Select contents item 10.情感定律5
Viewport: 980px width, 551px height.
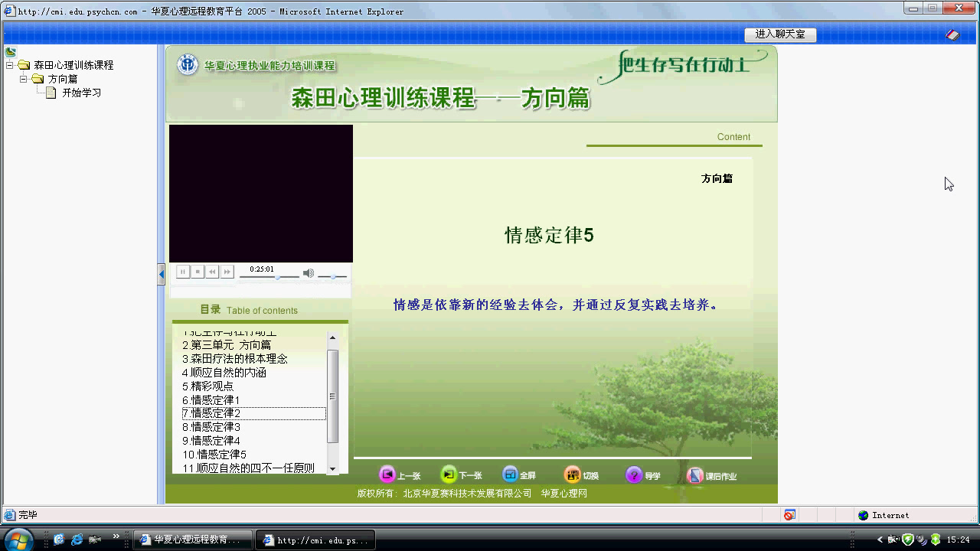point(214,455)
